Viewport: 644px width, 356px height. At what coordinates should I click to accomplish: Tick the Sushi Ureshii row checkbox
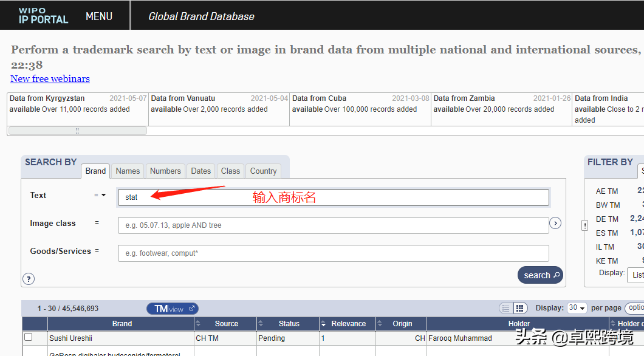[28, 337]
